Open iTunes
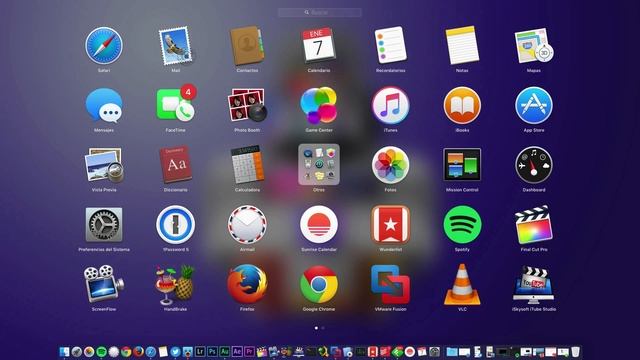640x360 pixels. coord(391,105)
